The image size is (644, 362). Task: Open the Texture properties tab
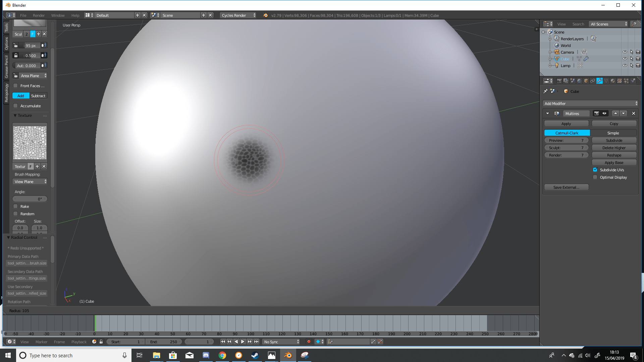click(x=620, y=80)
